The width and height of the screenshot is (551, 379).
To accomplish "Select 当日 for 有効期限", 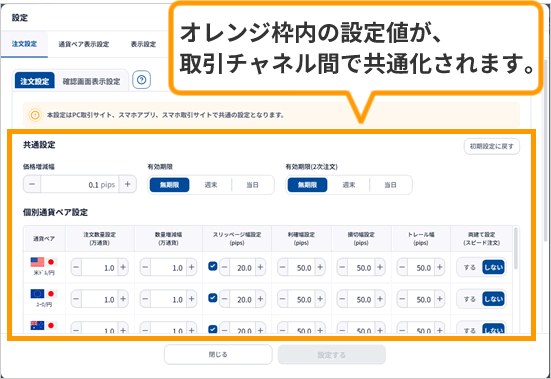I will [252, 185].
